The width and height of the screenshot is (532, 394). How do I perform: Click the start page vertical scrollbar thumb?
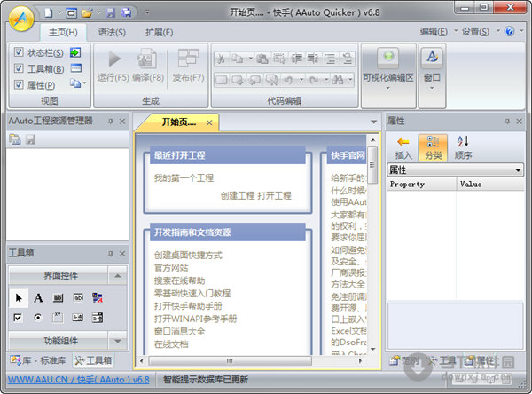(372, 165)
